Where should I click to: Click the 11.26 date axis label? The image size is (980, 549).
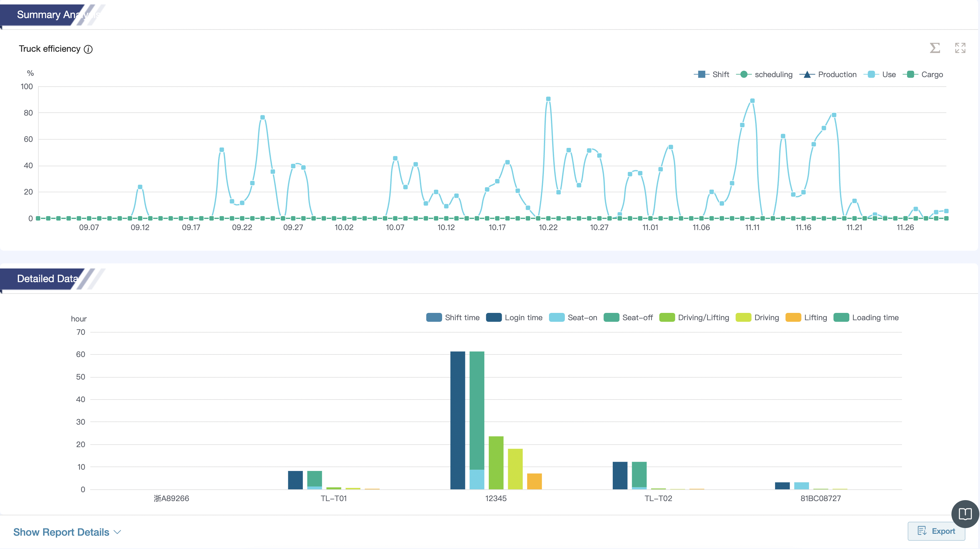(905, 228)
